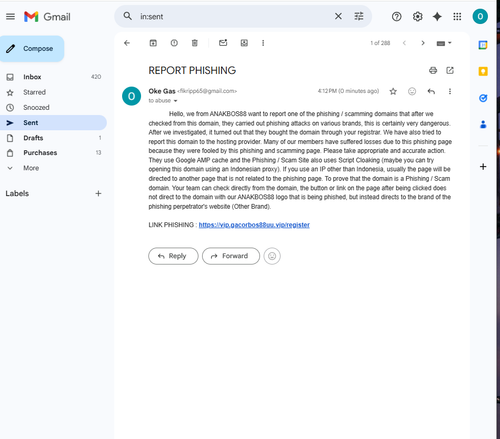Image resolution: width=500 pixels, height=439 pixels.
Task: Click the Gmail logo
Action: (x=47, y=17)
